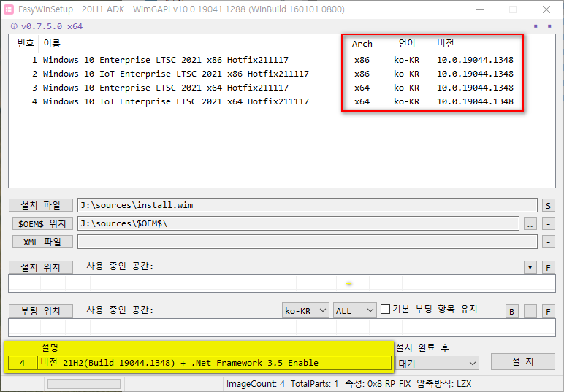Click the XML 파일 button
564x392 pixels.
pos(42,242)
